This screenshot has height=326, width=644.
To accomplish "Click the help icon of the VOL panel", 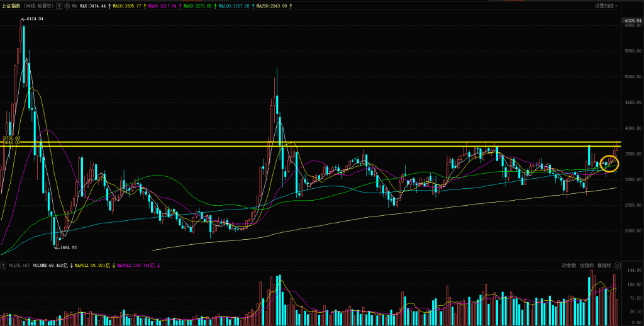I will point(3,266).
